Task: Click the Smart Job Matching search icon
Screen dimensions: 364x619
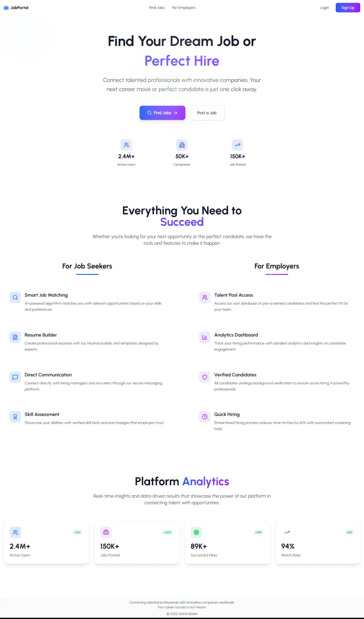Action: (x=15, y=298)
